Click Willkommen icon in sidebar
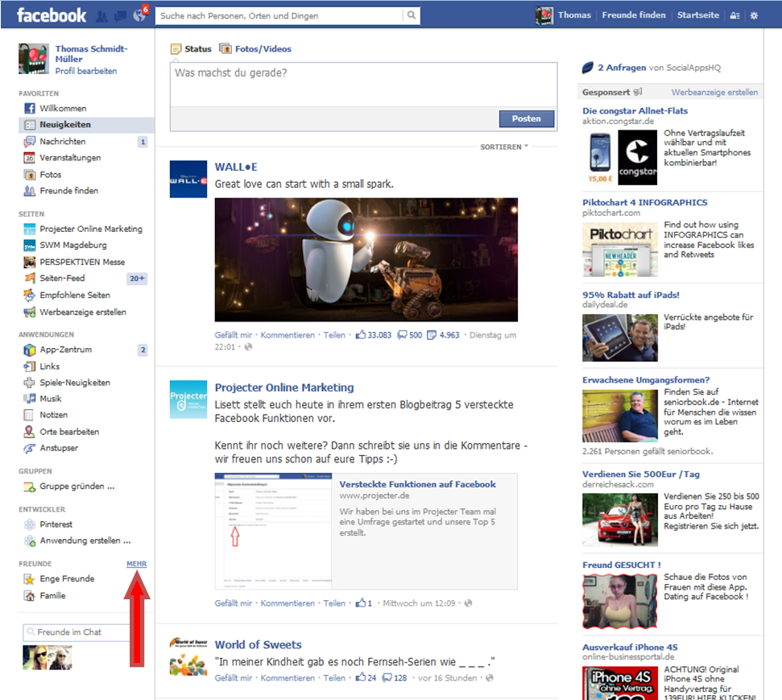 click(30, 108)
